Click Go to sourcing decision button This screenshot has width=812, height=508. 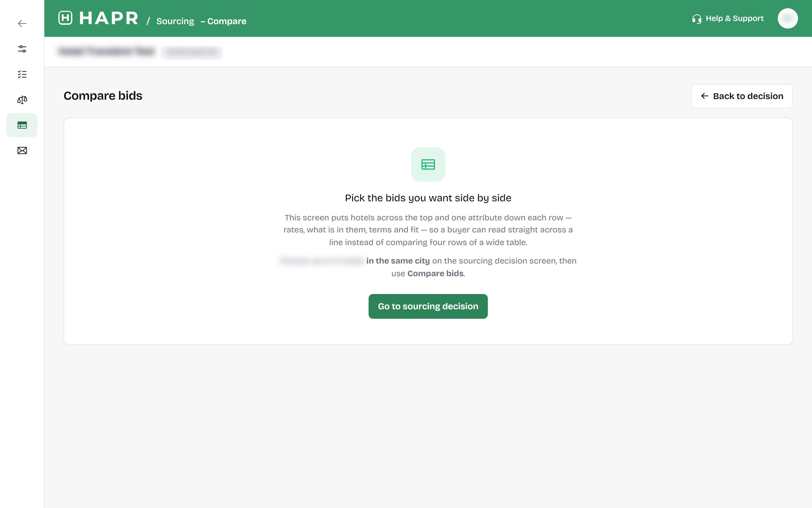(x=428, y=306)
